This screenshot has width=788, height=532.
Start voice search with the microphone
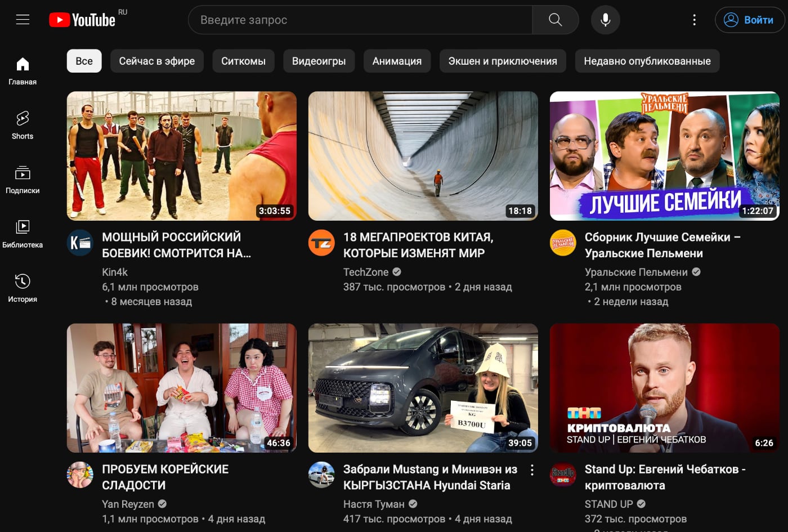point(606,20)
